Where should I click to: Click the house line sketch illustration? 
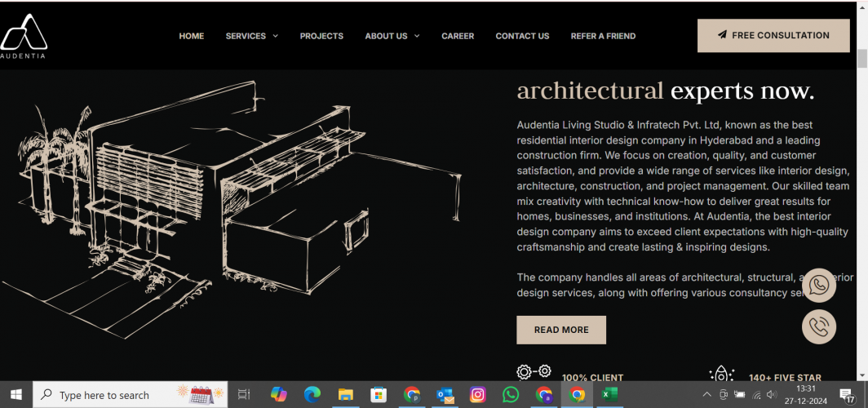tap(232, 209)
